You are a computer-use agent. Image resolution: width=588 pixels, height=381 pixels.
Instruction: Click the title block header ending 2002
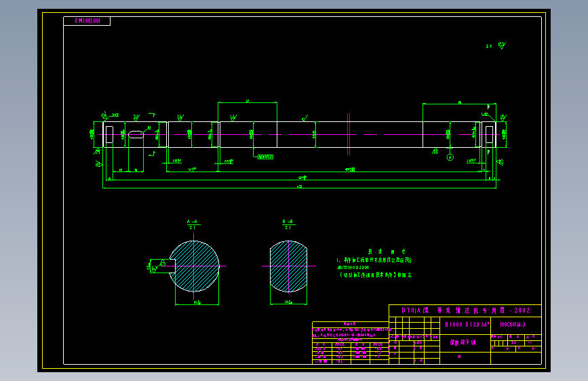click(465, 310)
